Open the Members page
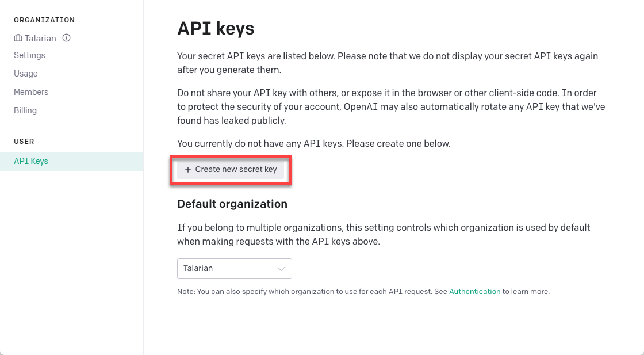Viewport: 644px width, 355px height. tap(31, 92)
